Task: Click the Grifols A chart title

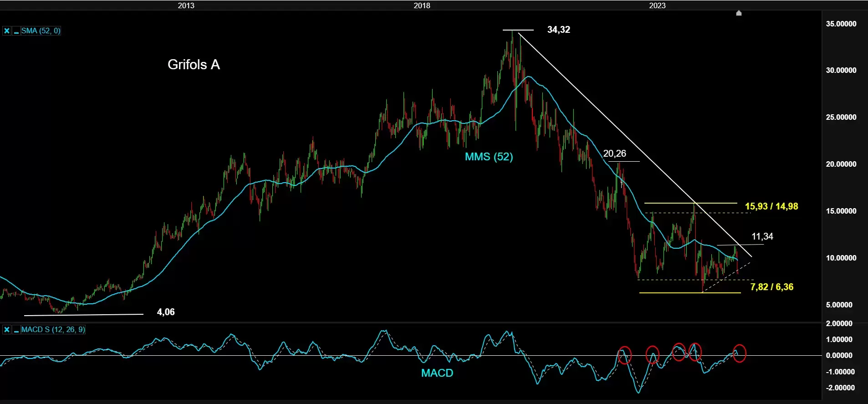Action: click(194, 65)
